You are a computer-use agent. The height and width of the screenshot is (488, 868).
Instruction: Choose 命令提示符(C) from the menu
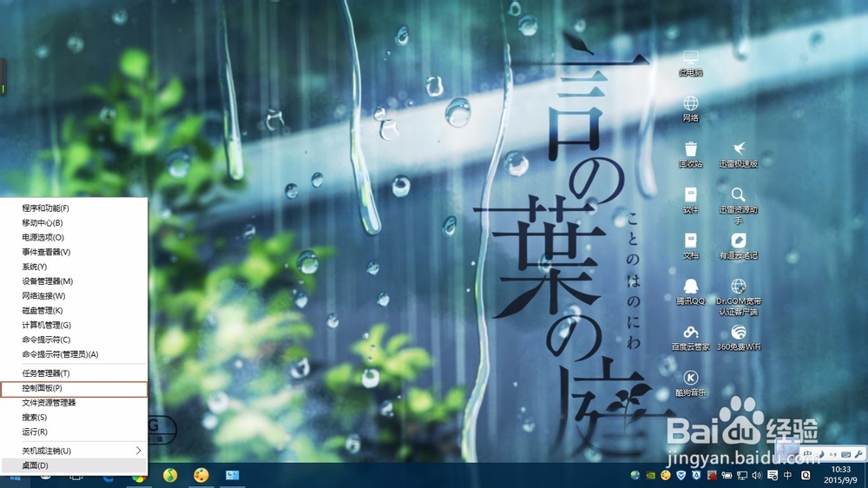click(x=74, y=340)
